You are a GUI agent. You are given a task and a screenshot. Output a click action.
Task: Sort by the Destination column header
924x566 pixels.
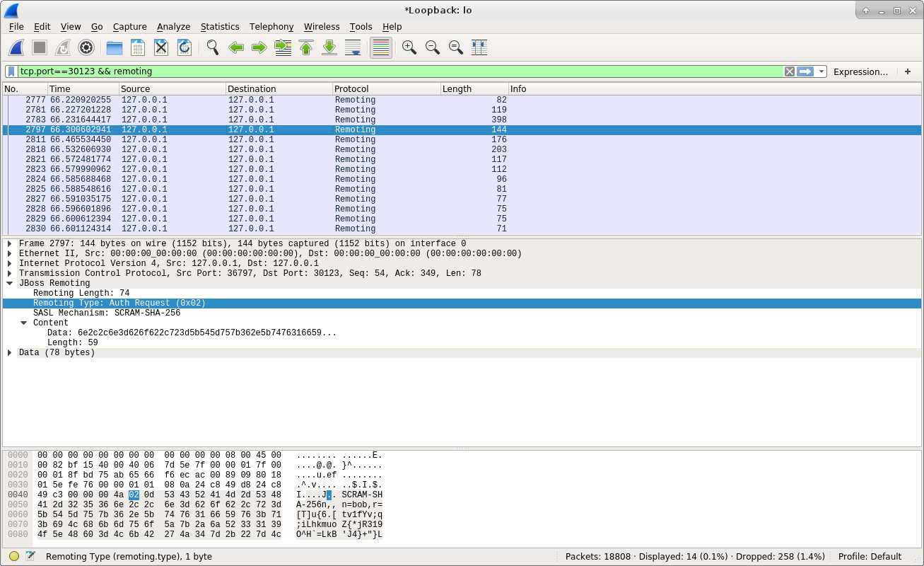(x=279, y=88)
